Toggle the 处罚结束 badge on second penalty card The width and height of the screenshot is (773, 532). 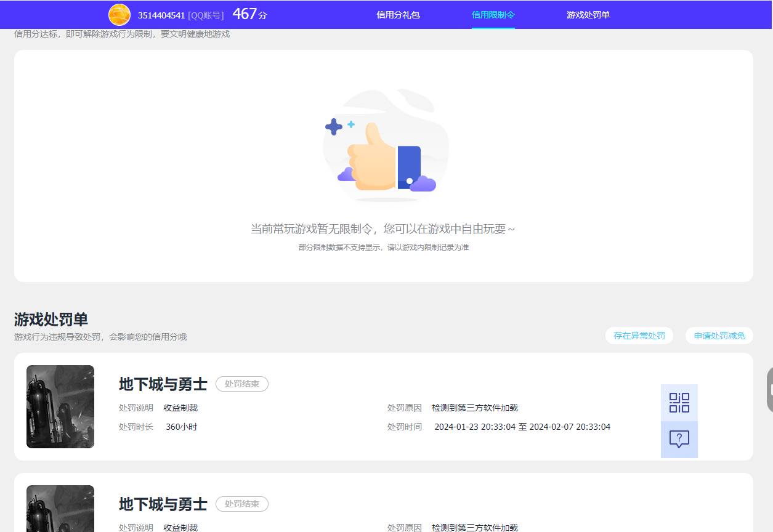(242, 504)
